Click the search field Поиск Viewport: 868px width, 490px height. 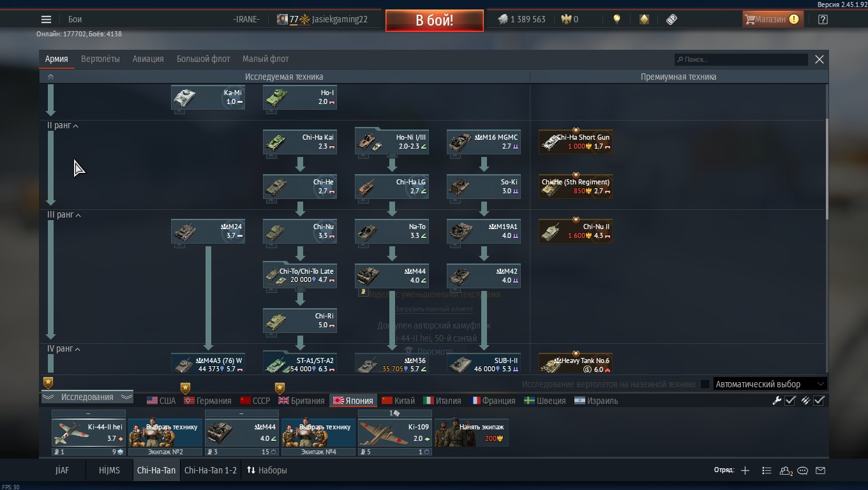click(x=742, y=59)
